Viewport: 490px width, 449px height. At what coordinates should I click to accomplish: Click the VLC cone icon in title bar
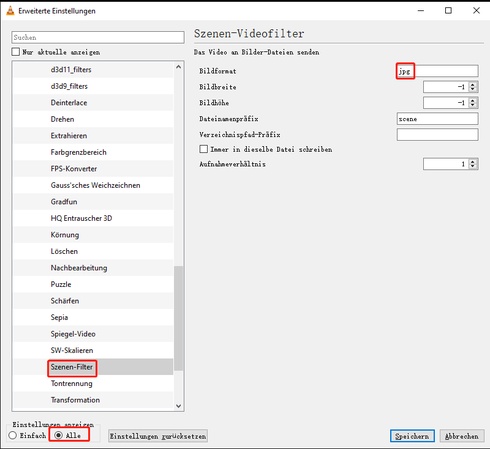click(10, 11)
